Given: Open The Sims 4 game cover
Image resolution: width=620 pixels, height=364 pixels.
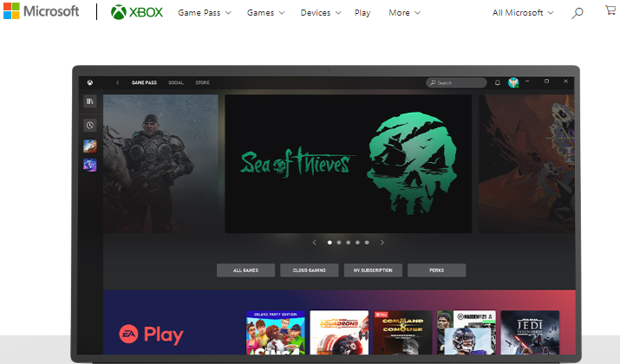Looking at the screenshot, I should pos(276,333).
